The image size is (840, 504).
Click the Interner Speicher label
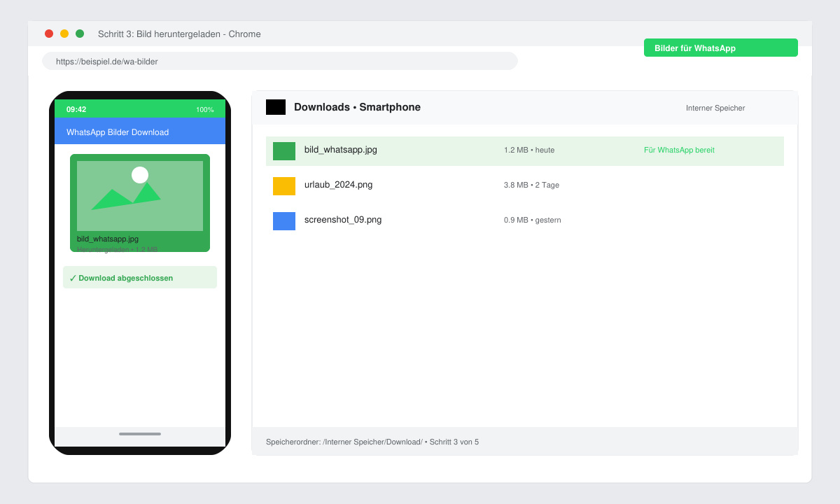tap(715, 108)
